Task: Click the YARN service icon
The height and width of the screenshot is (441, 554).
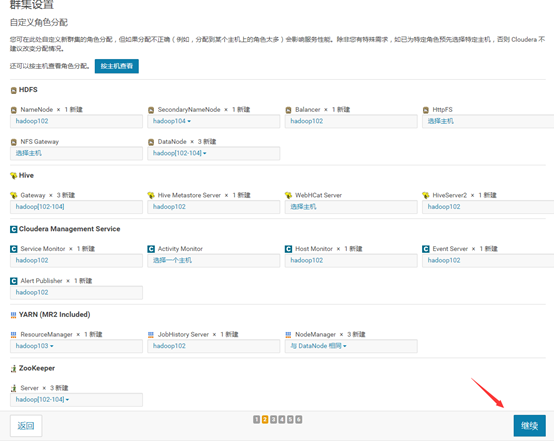Action: coord(13,315)
